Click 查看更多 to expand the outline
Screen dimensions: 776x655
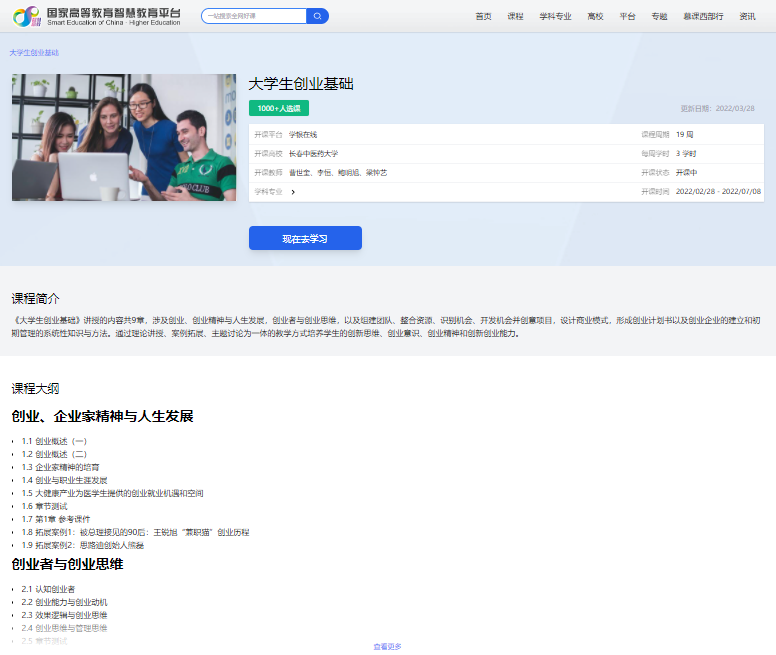coord(388,647)
